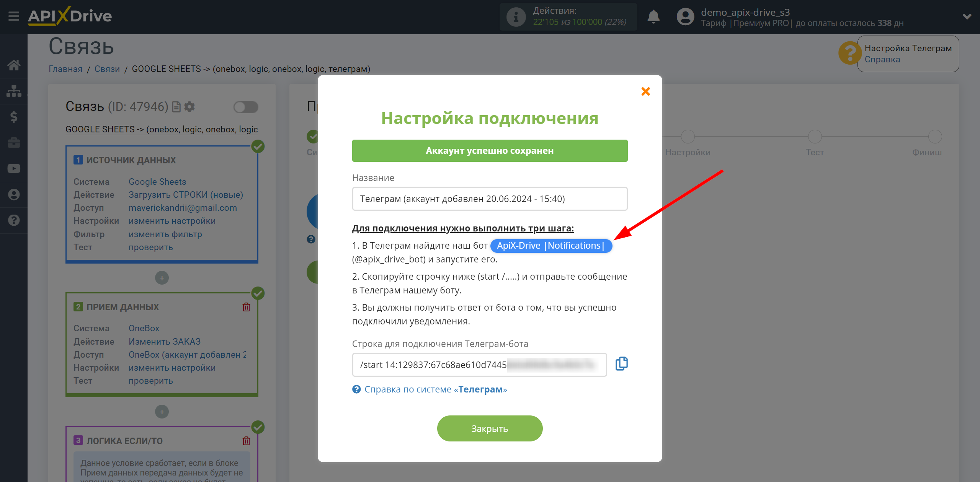Close the dialog with the orange X
980x482 pixels.
pos(645,91)
